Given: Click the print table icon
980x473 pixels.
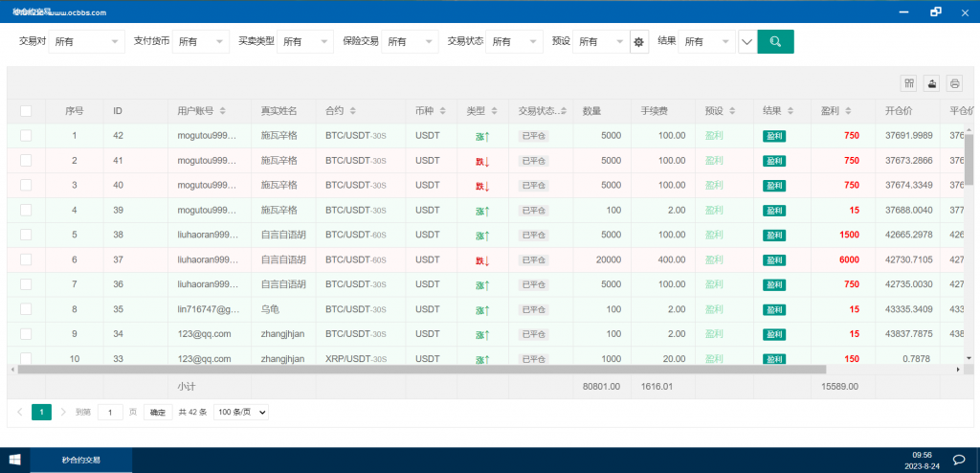Looking at the screenshot, I should pos(954,83).
